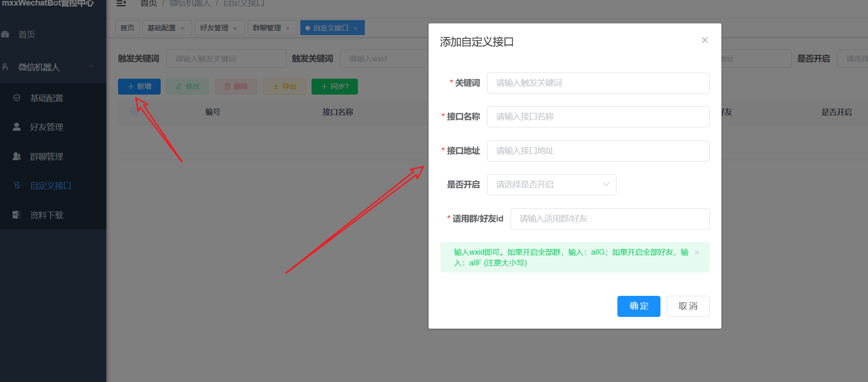Focus the 请输入wxid search field
868x382 pixels.
(x=385, y=59)
